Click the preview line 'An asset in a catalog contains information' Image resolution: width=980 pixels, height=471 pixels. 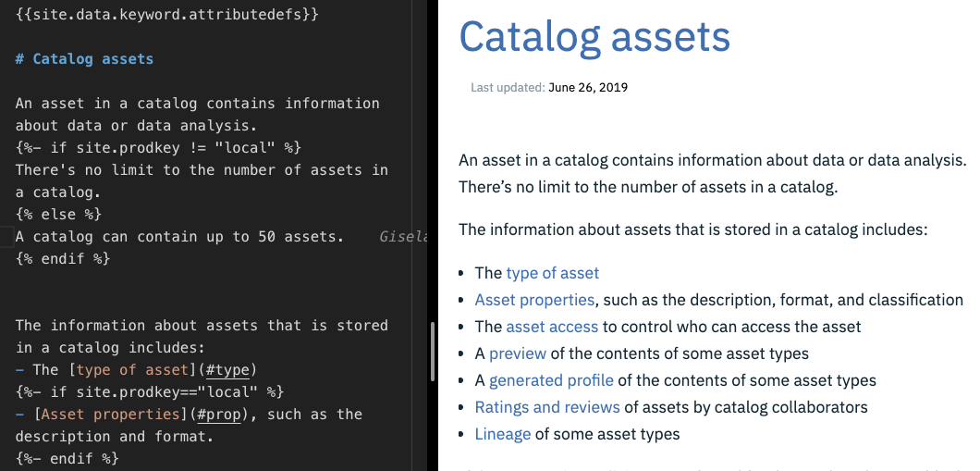(713, 160)
